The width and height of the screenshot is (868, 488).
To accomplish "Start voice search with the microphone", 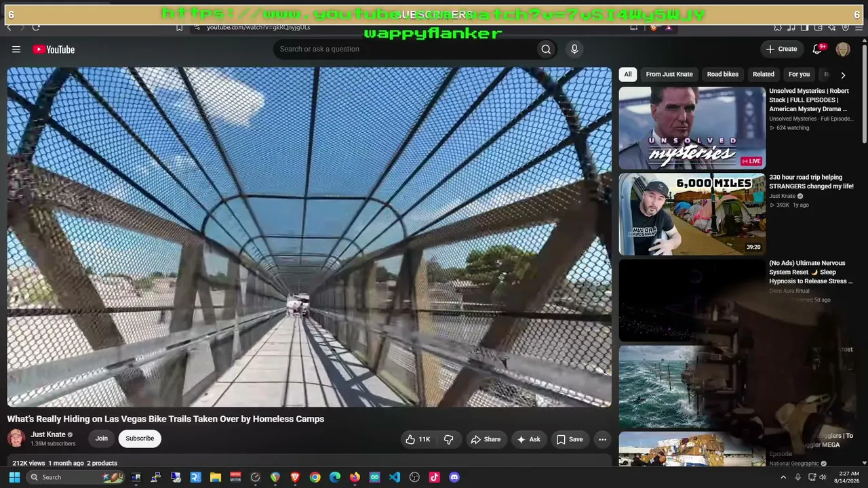I will (x=574, y=49).
